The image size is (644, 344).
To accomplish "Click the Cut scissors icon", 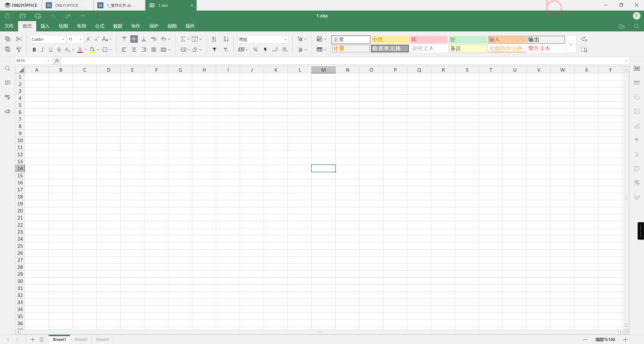I will (x=19, y=39).
